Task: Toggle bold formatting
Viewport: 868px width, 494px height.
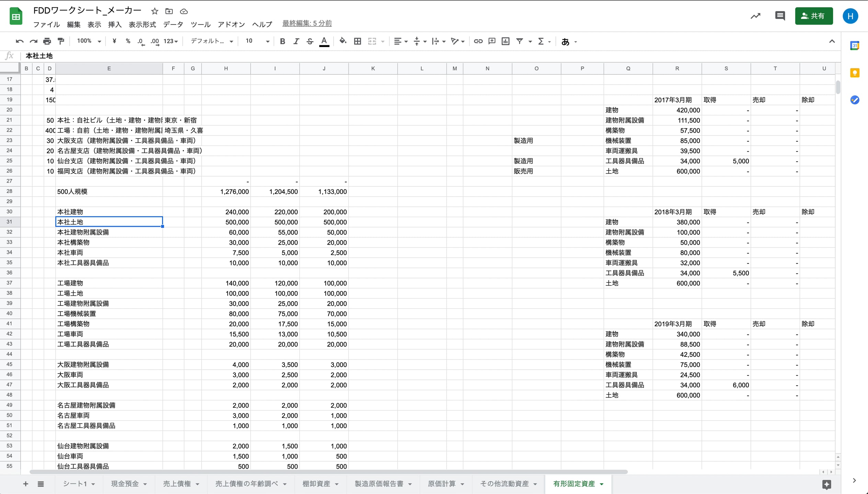Action: (x=282, y=42)
